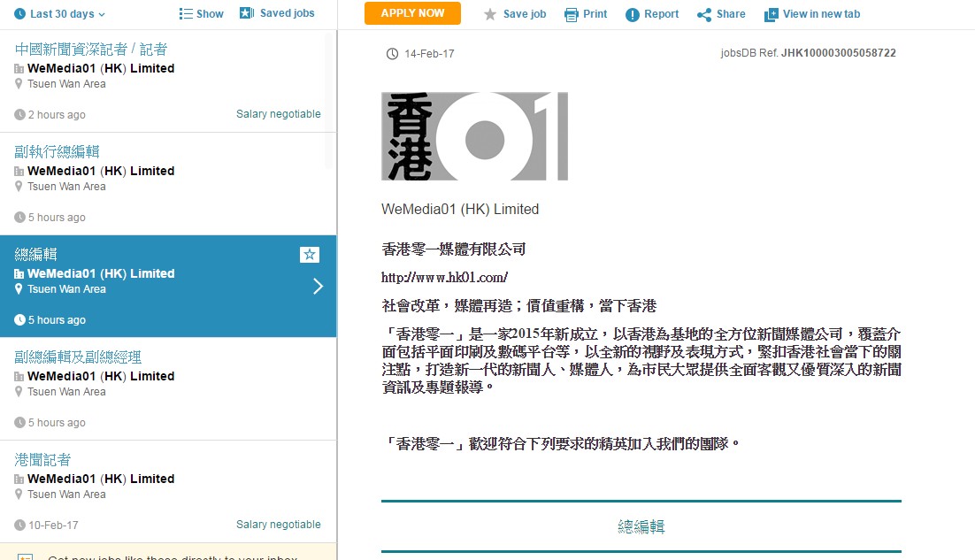Click the clock icon beside Last 30 days

coord(19,13)
